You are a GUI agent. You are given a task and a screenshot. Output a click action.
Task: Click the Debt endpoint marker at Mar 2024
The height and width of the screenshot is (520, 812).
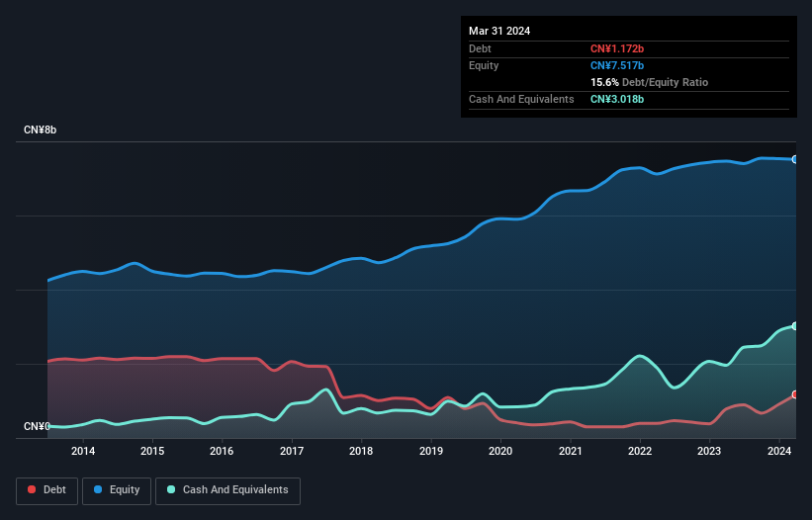click(x=795, y=394)
